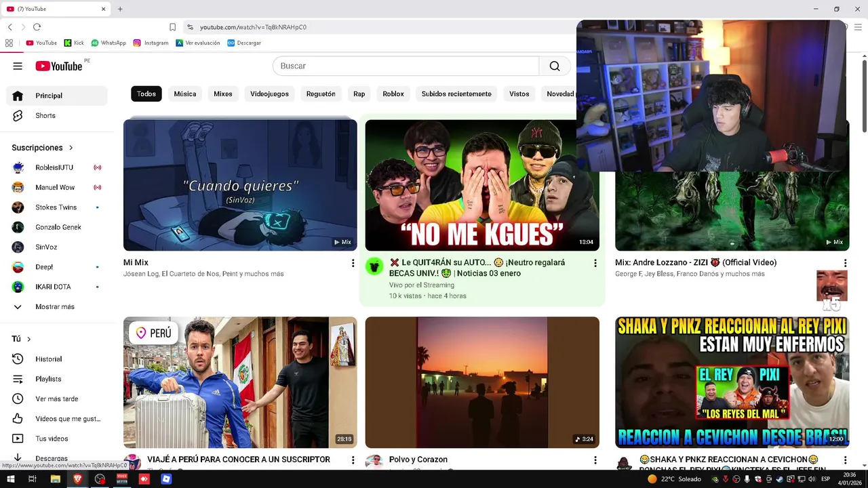Play the Polvo y Corazon thumbnail

[x=482, y=382]
